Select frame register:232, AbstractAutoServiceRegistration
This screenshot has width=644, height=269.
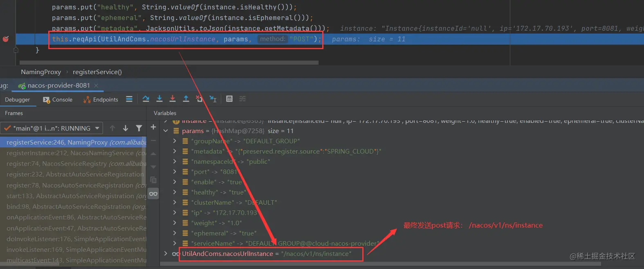[73, 174]
